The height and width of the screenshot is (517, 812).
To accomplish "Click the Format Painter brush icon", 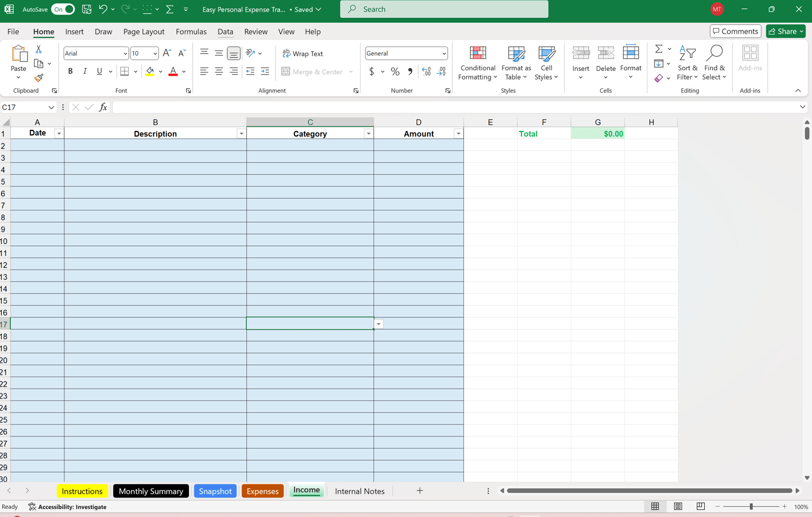I will click(38, 78).
